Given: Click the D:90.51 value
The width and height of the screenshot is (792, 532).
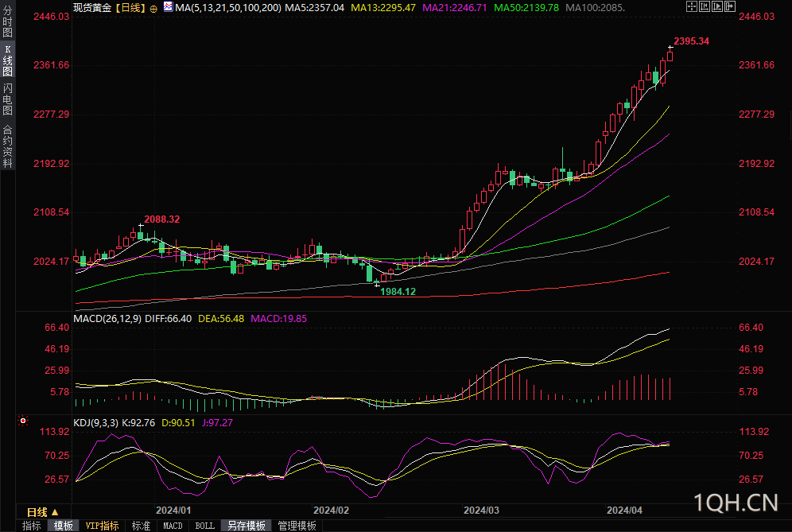Looking at the screenshot, I should point(178,423).
